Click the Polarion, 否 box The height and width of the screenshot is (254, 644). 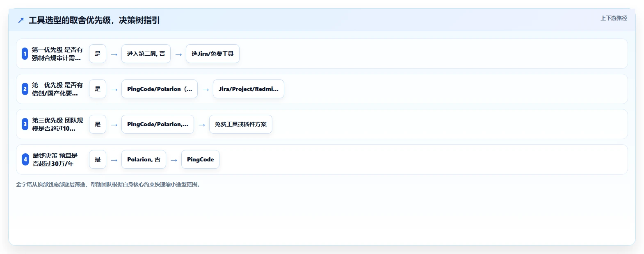(x=144, y=159)
